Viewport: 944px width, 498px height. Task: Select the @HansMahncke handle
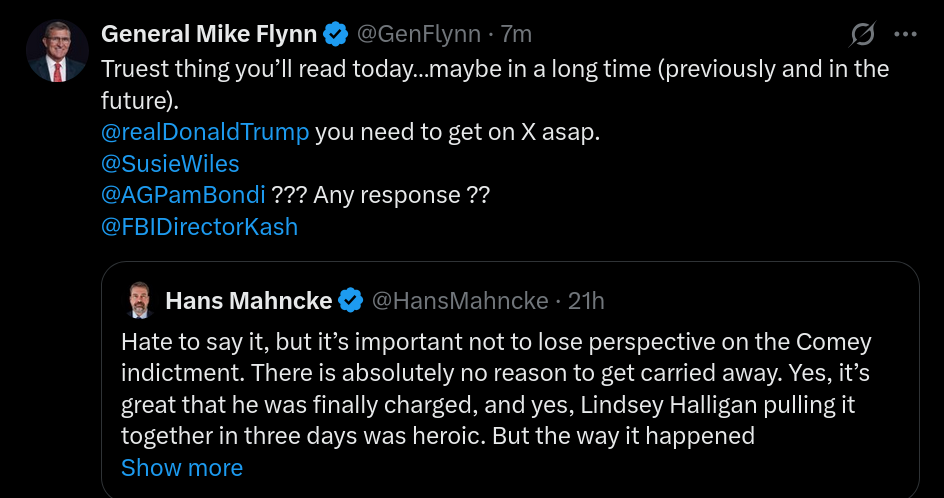[460, 301]
